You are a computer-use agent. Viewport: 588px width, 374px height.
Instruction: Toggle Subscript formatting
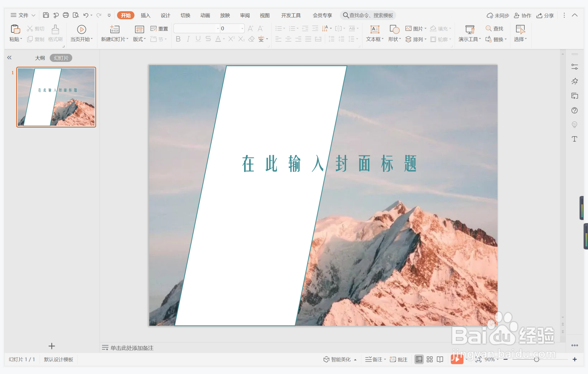click(242, 39)
